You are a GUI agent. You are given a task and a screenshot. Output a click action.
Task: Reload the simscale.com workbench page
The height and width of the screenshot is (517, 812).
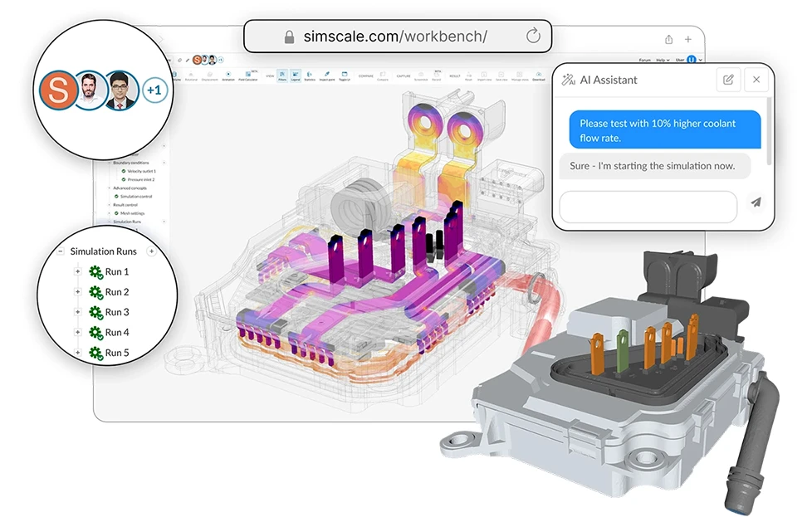533,37
